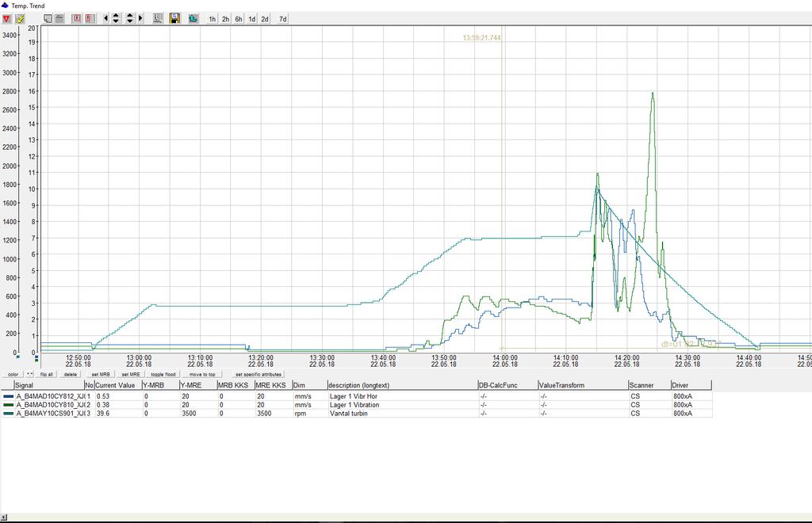The image size is (812, 523).
Task: Click the Y-MRE column header
Action: tap(197, 385)
